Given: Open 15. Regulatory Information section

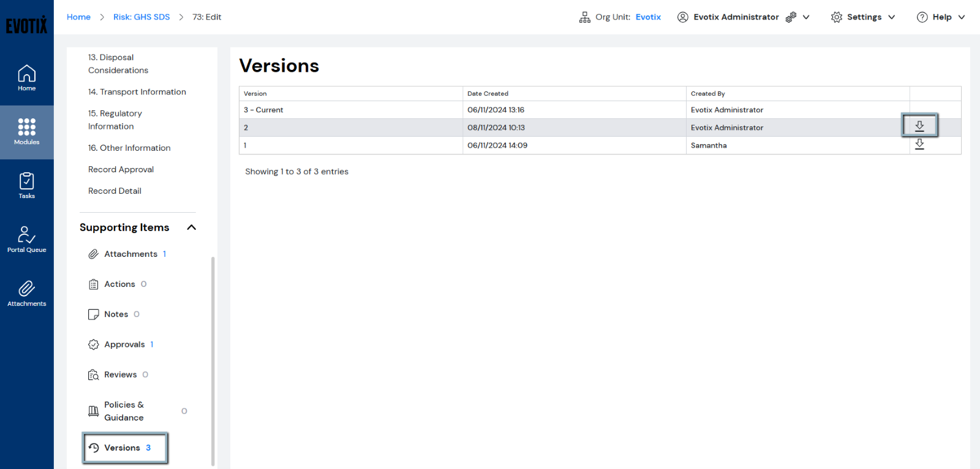Looking at the screenshot, I should pos(115,120).
